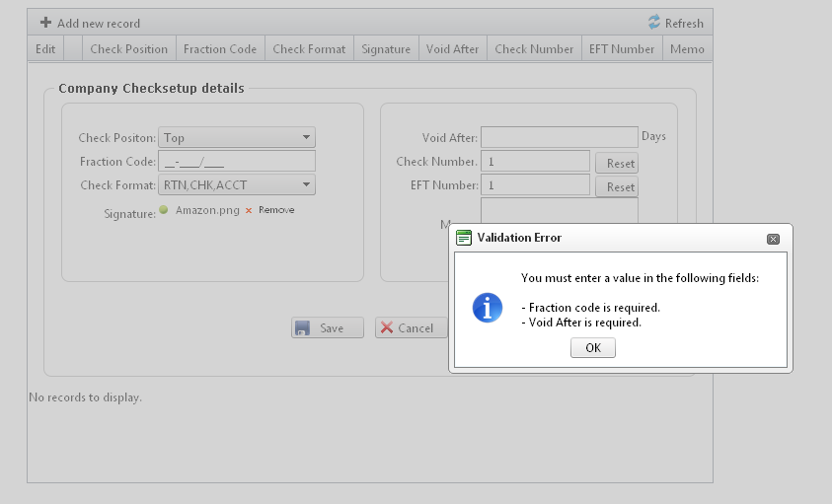Screen dimensions: 832x504
Task: Click the green signature status dot
Action: [x=164, y=209]
